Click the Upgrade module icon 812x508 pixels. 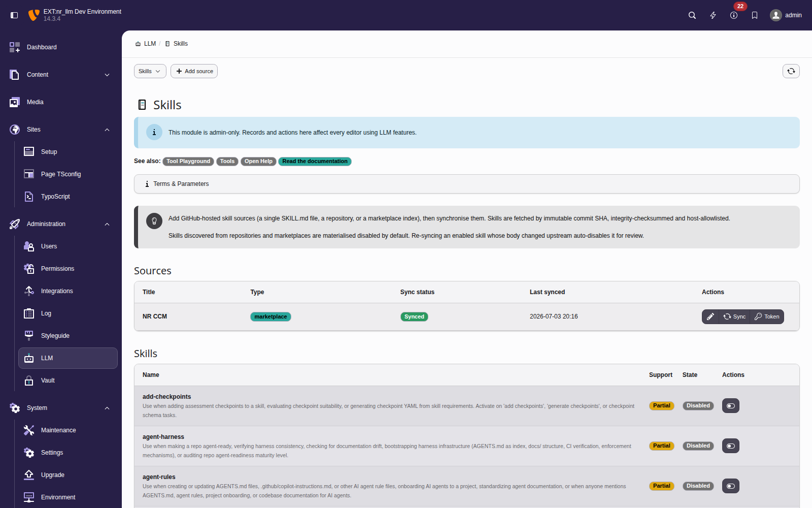click(29, 475)
